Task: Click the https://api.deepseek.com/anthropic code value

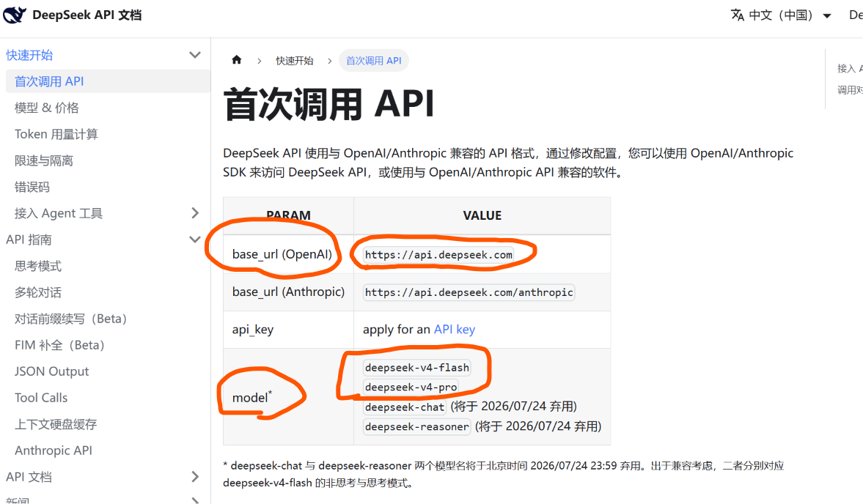Action: (469, 292)
